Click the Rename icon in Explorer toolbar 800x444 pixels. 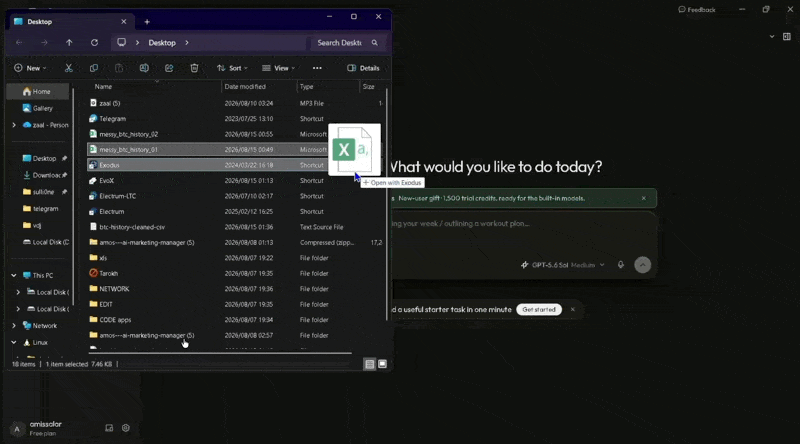[144, 68]
